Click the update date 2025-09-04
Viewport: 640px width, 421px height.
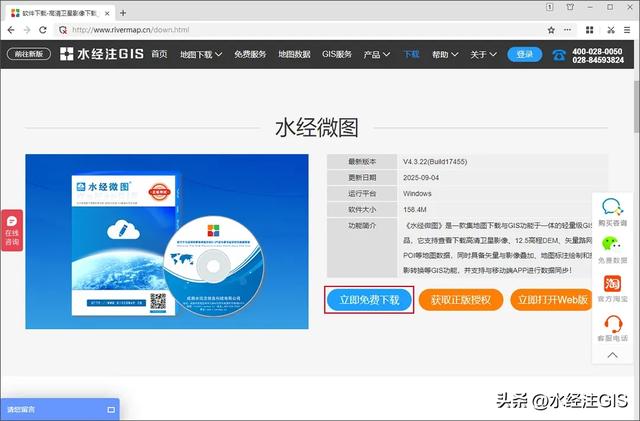(x=421, y=178)
